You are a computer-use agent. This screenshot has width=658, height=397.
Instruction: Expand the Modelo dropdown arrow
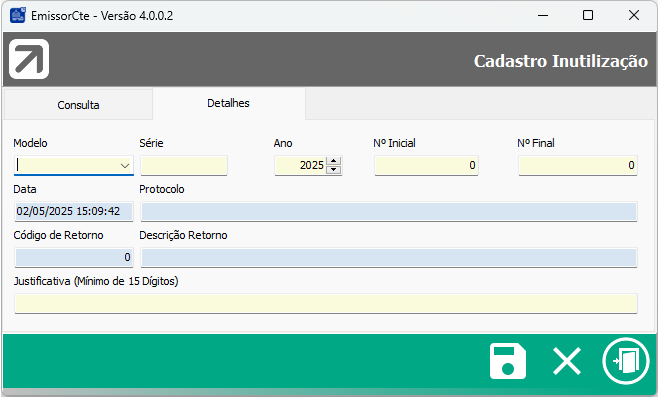125,165
